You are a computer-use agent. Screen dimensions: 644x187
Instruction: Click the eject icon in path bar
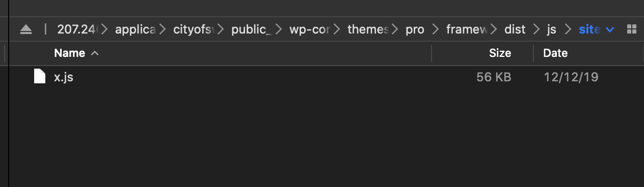coord(26,29)
